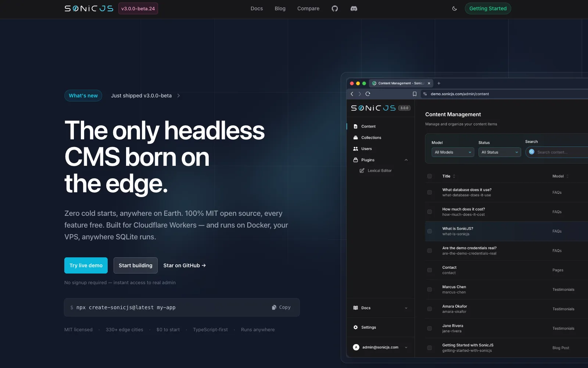Viewport: 588px width, 368px height.
Task: Click the npx create-sonicjs@latest my-app command text
Action: coord(126,307)
